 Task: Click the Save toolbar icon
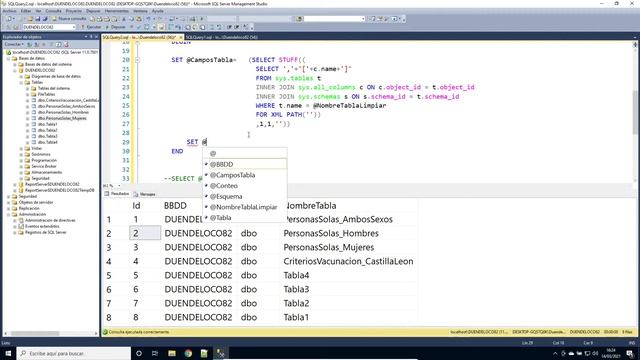coord(38,19)
